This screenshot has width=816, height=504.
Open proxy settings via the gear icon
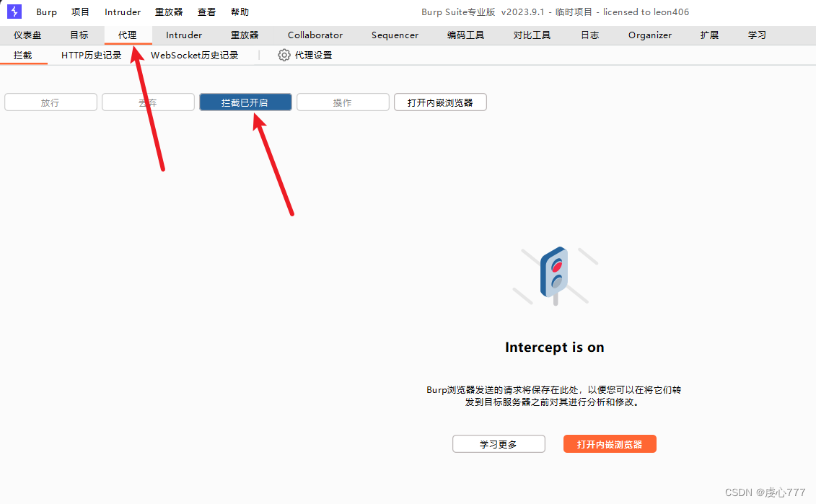click(x=284, y=55)
